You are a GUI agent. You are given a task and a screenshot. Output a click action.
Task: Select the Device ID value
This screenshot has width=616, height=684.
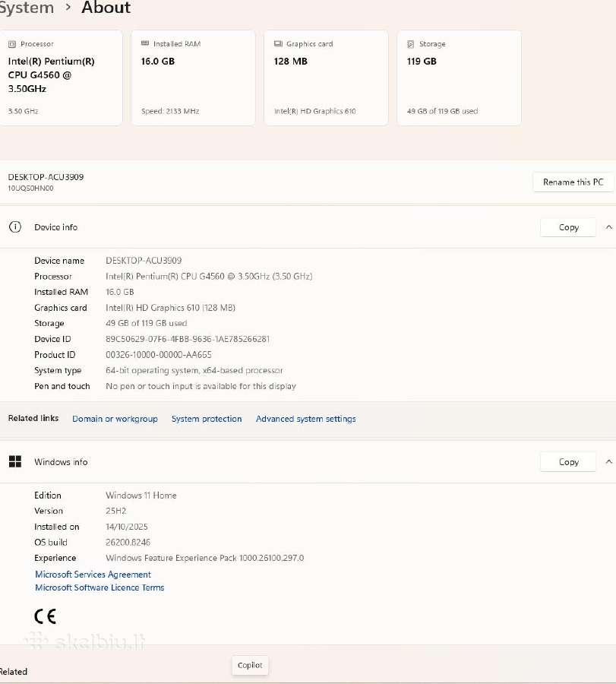pos(188,339)
